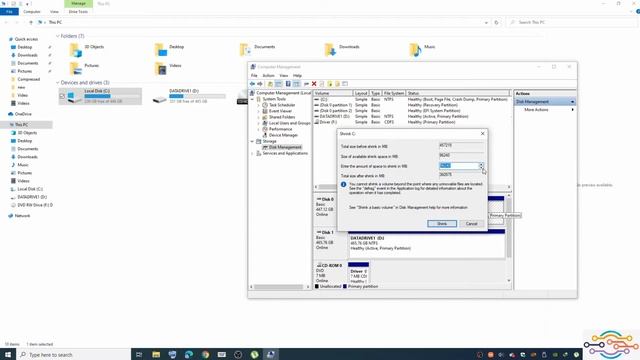Open Pictures folder in Folders group

click(x=84, y=68)
